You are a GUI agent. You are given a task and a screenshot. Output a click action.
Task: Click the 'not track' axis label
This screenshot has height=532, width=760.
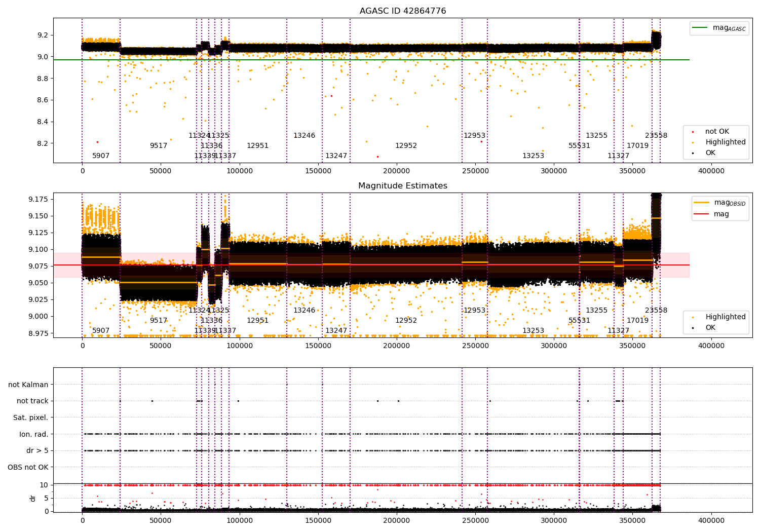click(32, 401)
